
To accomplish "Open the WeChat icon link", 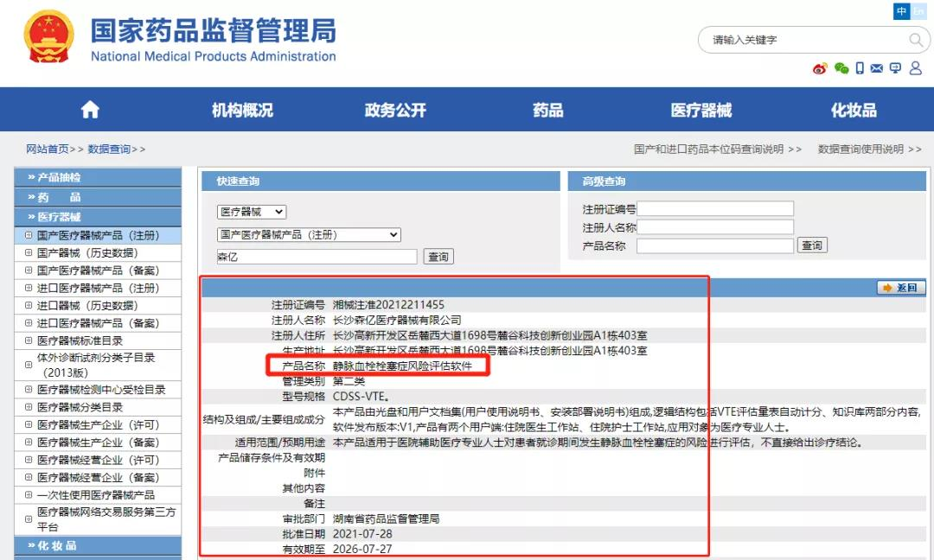I will (x=841, y=69).
